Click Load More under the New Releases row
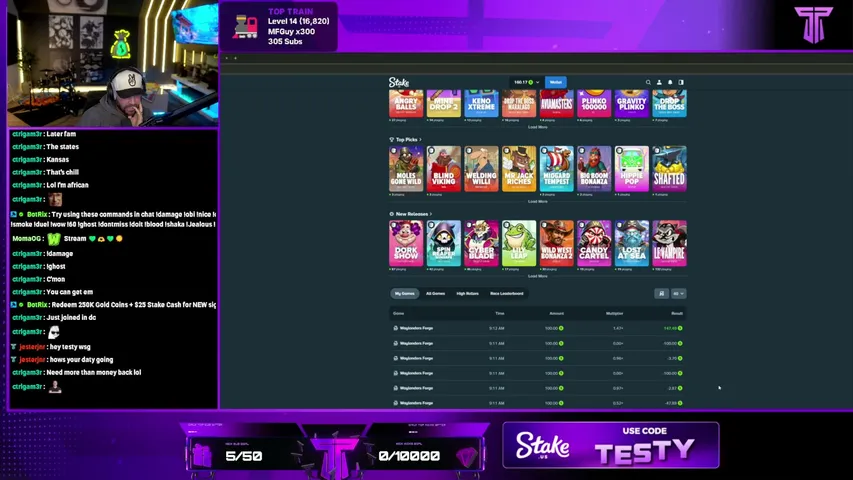 point(537,276)
